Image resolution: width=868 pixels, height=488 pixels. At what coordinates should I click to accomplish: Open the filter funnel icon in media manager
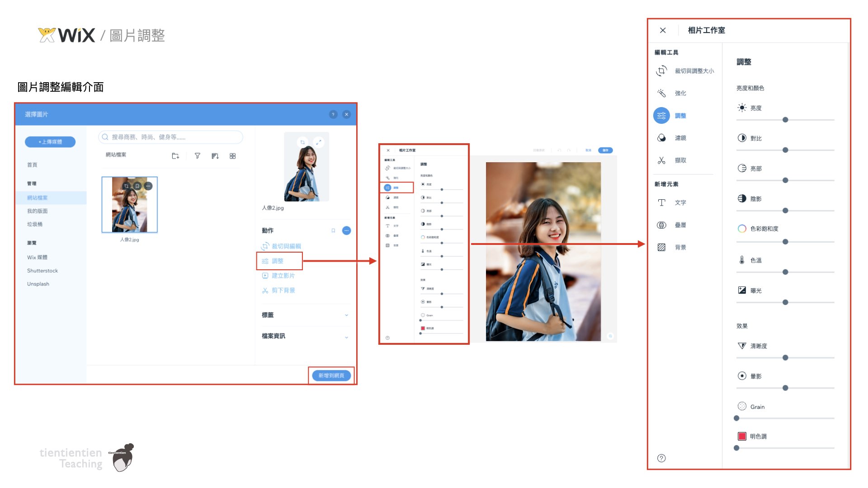(x=197, y=156)
